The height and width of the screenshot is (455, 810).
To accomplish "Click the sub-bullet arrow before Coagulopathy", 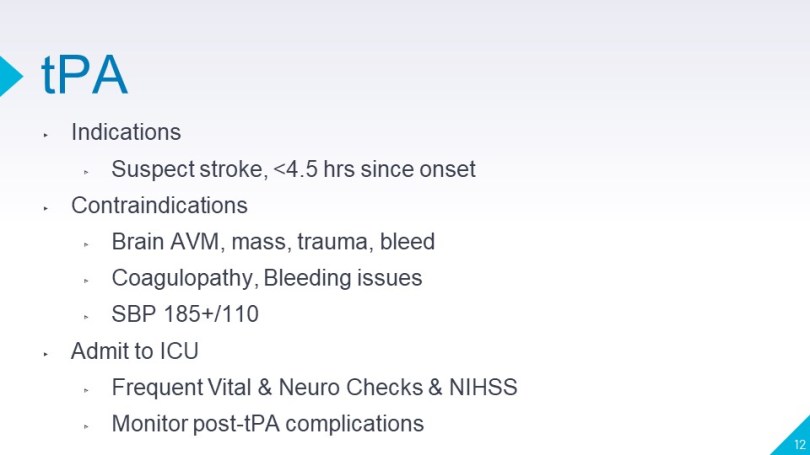I will click(87, 280).
